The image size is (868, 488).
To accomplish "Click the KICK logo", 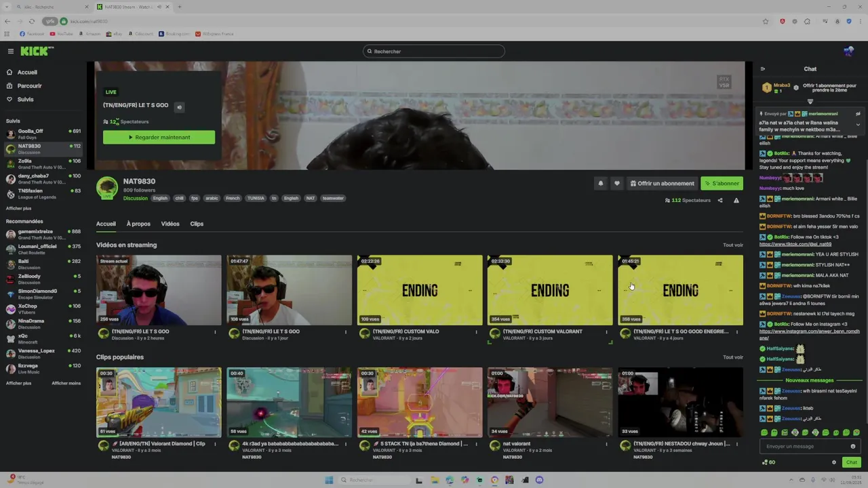I will click(35, 52).
